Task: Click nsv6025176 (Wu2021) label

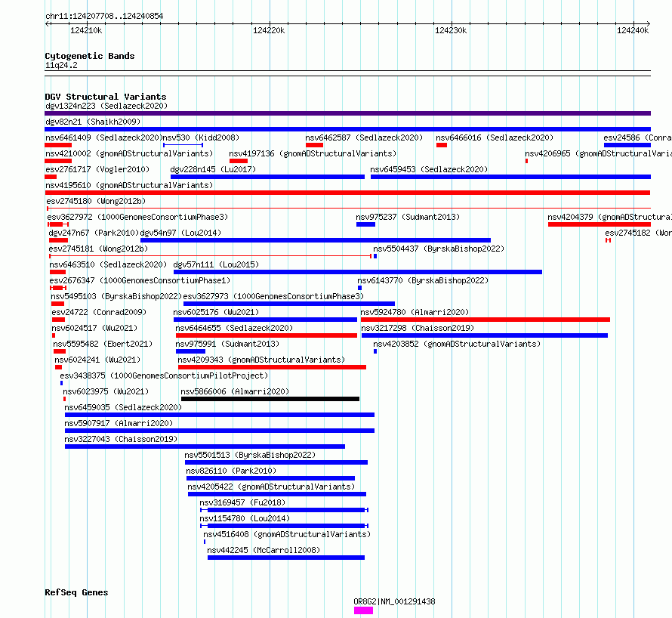Action: [x=216, y=312]
